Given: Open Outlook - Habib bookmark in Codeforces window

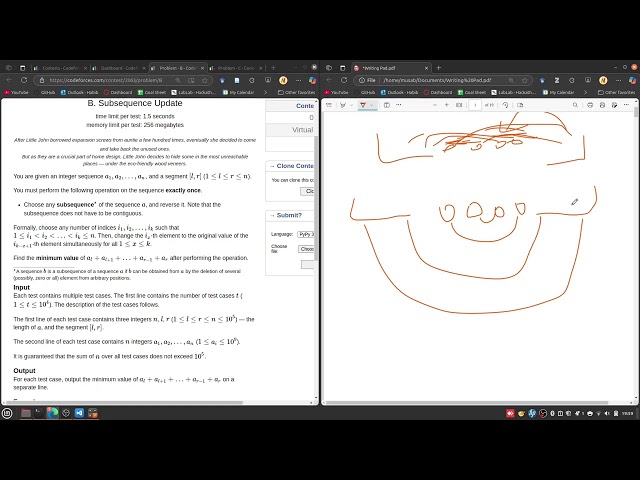Looking at the screenshot, I should point(80,93).
